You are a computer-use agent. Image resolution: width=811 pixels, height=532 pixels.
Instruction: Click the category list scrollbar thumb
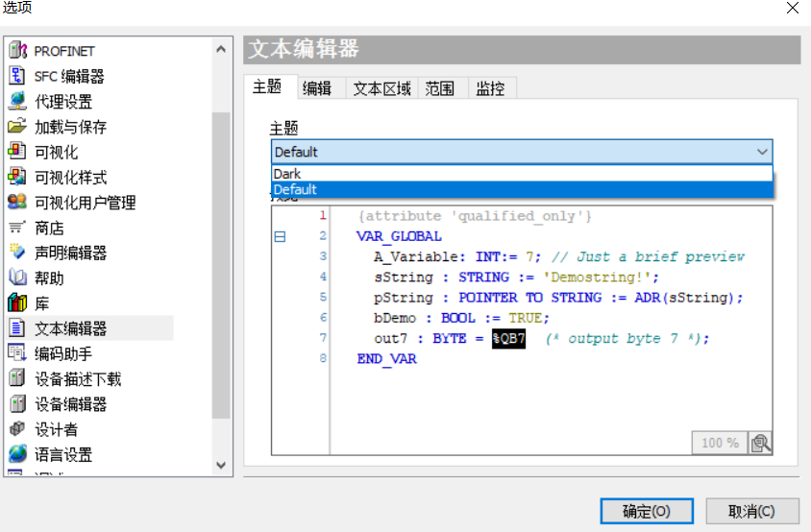tap(221, 265)
